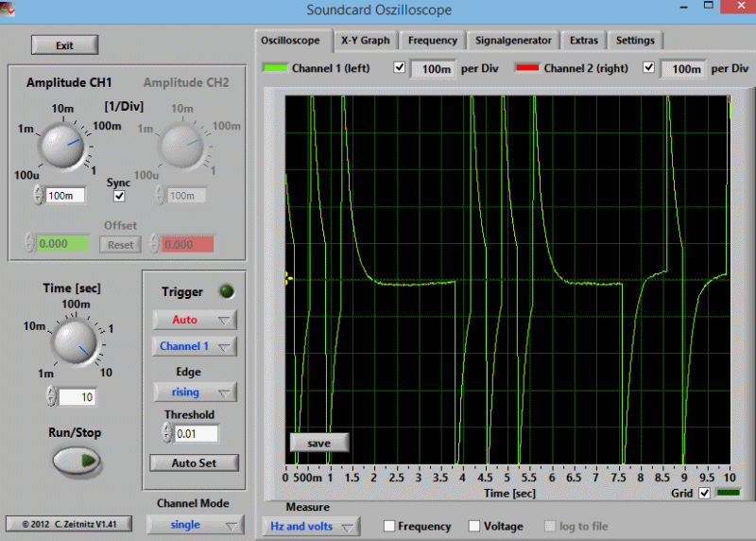The height and width of the screenshot is (541, 756).
Task: Click the Time value 10 input field
Action: coord(77,397)
